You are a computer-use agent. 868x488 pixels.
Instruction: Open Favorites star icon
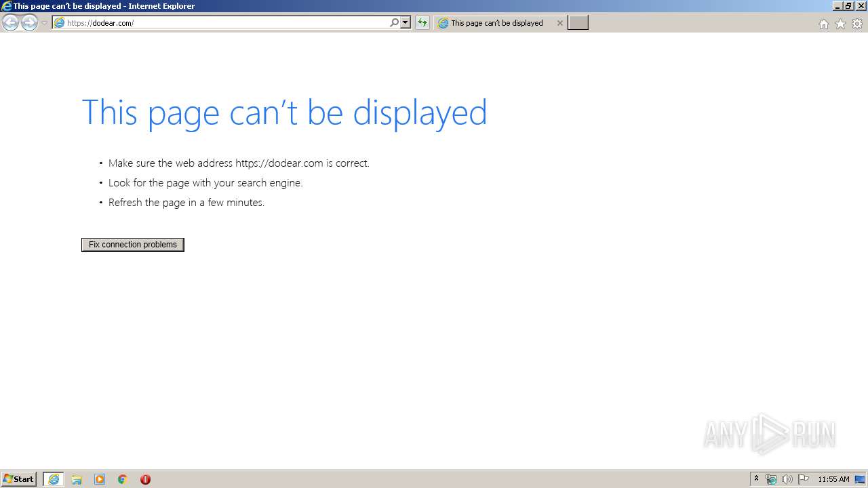[x=840, y=24]
